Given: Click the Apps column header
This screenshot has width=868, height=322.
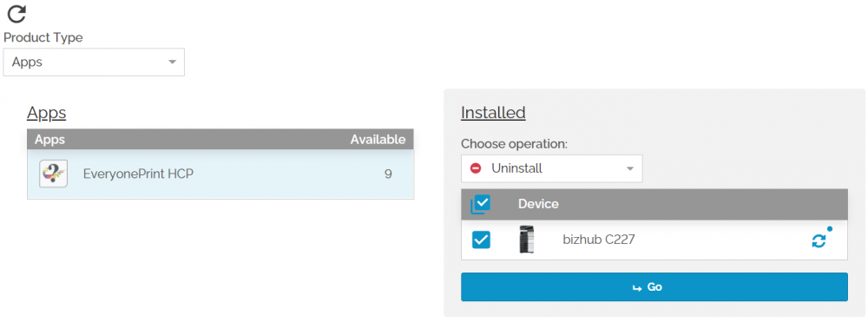Looking at the screenshot, I should pyautogui.click(x=49, y=140).
